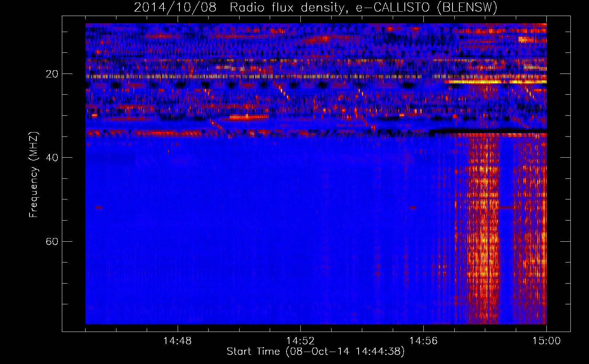
Task: Click the 20 MHz frequency tick label
Action: [x=52, y=74]
